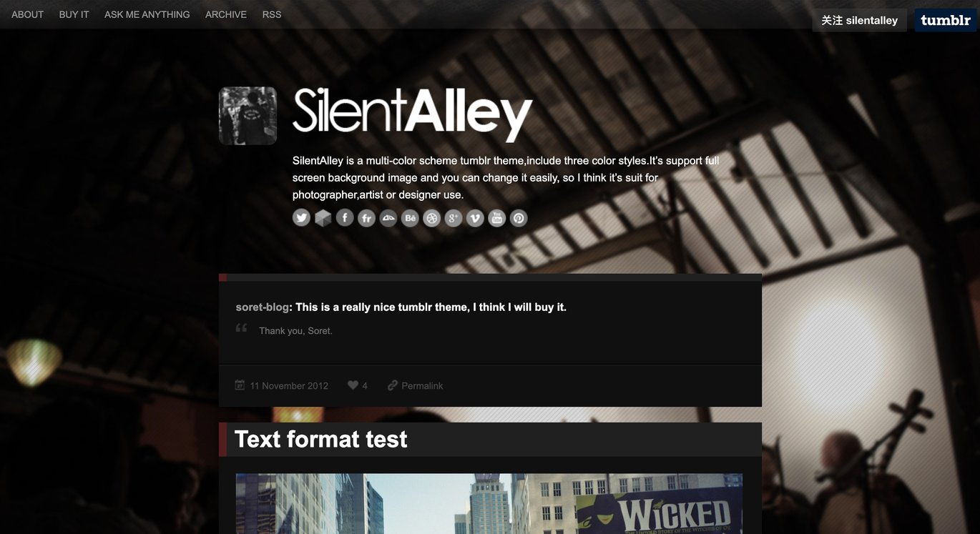Viewport: 980px width, 534px height.
Task: Open the Forrst 'fr' icon
Action: pos(366,218)
